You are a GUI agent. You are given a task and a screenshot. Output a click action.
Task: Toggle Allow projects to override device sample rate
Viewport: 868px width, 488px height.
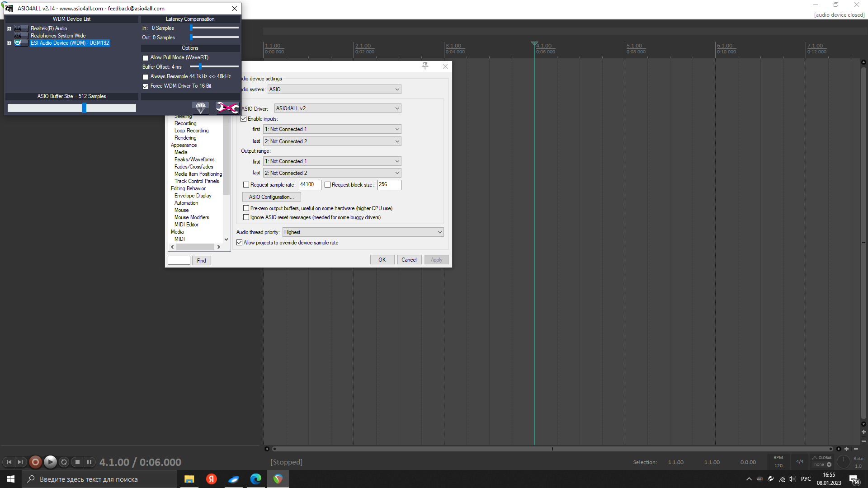click(240, 243)
